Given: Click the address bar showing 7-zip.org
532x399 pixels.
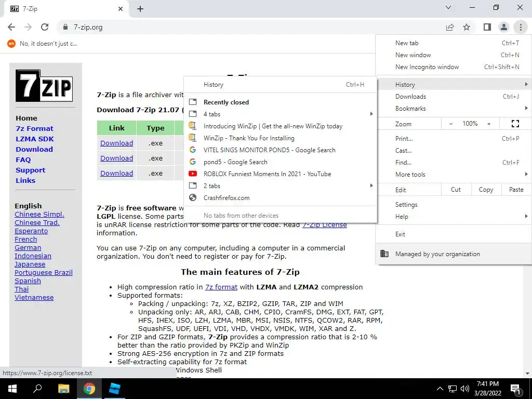Looking at the screenshot, I should (251, 27).
